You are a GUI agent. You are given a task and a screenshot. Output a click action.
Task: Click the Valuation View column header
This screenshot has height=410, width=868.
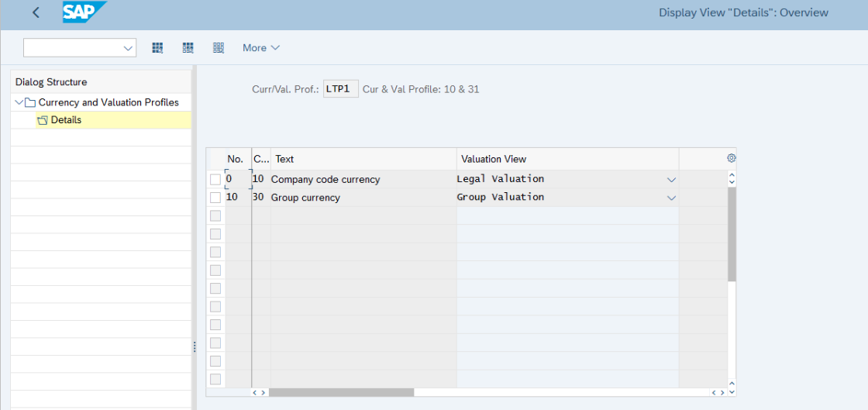(494, 159)
